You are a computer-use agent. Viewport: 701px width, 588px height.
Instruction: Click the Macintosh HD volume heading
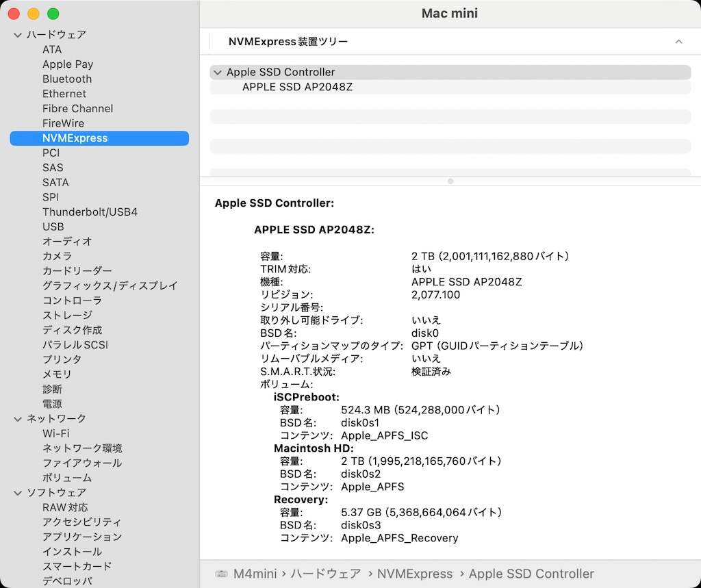point(314,448)
